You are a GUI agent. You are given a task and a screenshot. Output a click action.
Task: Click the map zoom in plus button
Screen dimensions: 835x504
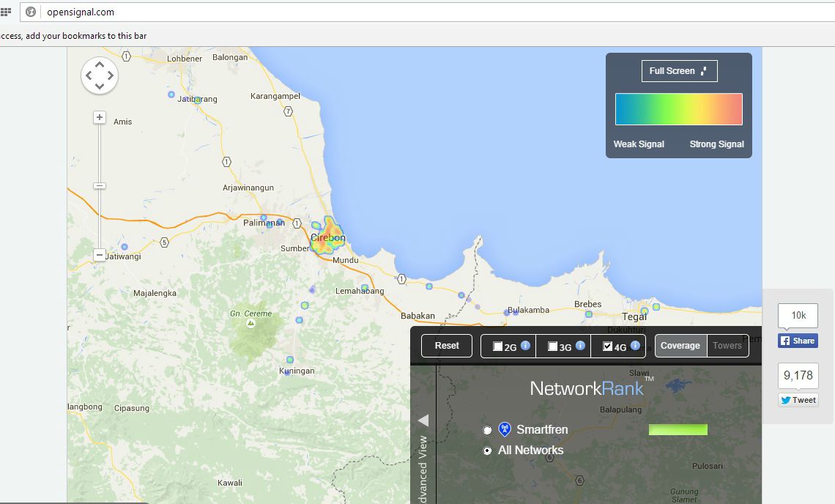[x=100, y=117]
